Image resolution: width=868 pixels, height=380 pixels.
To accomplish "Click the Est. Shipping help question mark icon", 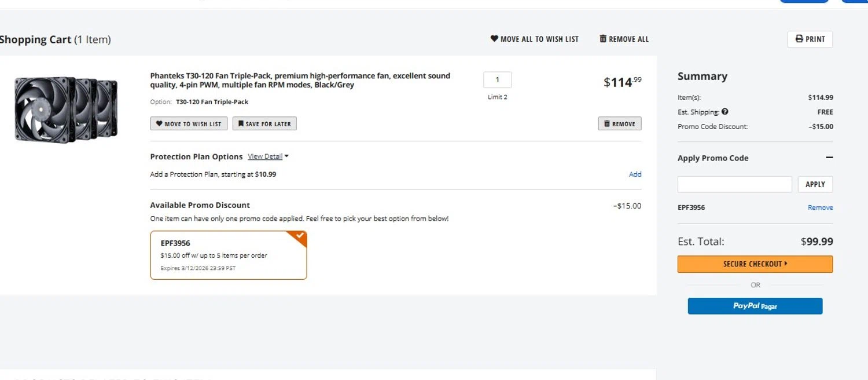I will (x=725, y=112).
